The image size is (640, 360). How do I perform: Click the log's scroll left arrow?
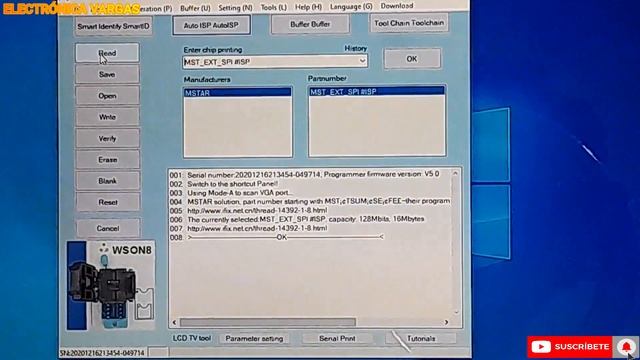(x=174, y=322)
